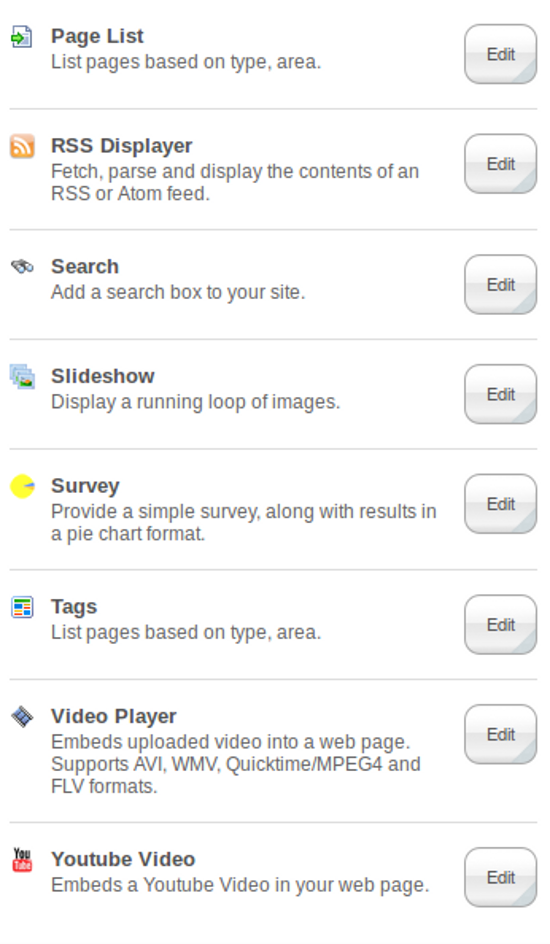Edit the Page List block
This screenshot has height=944, width=550.
pos(500,54)
